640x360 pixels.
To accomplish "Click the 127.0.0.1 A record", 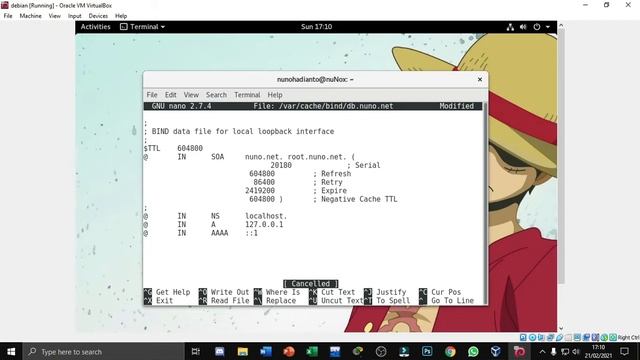I will 264,224.
